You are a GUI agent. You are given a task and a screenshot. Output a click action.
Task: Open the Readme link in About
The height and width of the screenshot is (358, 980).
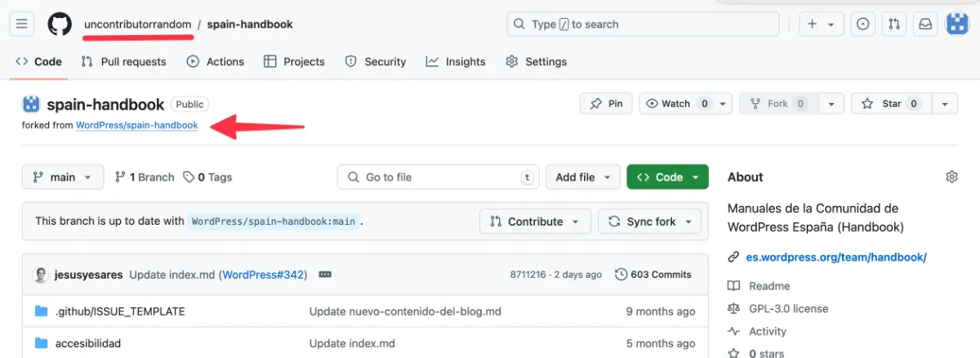[x=769, y=286]
